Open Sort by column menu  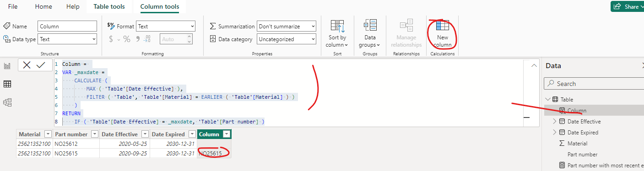click(337, 33)
